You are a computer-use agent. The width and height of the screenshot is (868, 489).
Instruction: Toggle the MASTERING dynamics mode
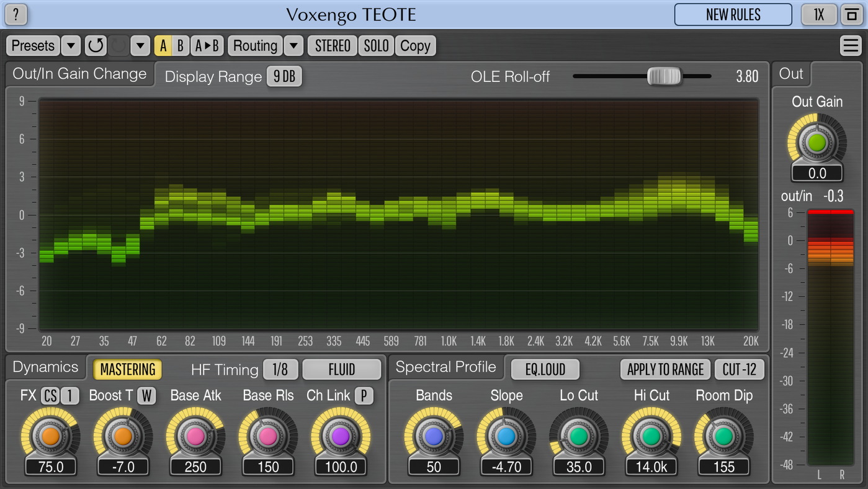tap(128, 369)
